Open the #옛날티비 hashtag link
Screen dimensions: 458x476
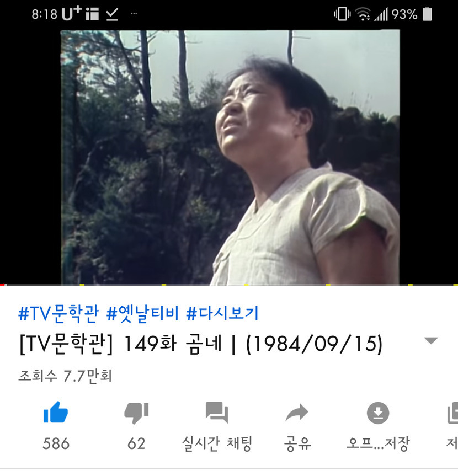tap(142, 313)
